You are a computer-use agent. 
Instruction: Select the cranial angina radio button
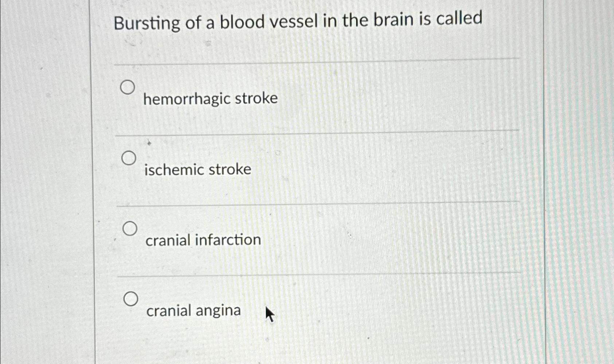[x=131, y=300]
